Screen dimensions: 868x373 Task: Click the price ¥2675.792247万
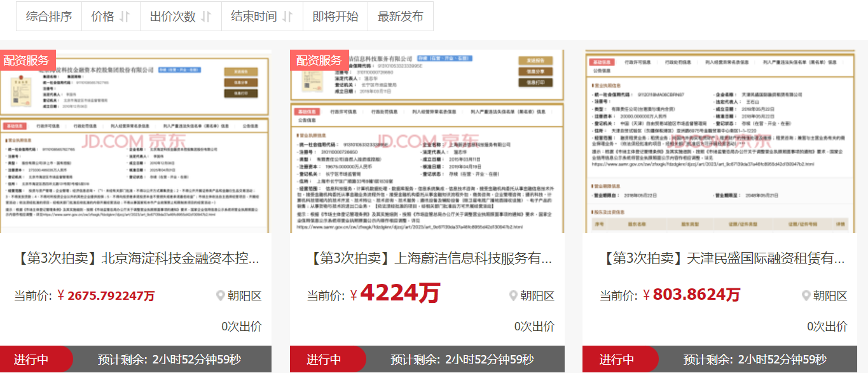(x=106, y=296)
